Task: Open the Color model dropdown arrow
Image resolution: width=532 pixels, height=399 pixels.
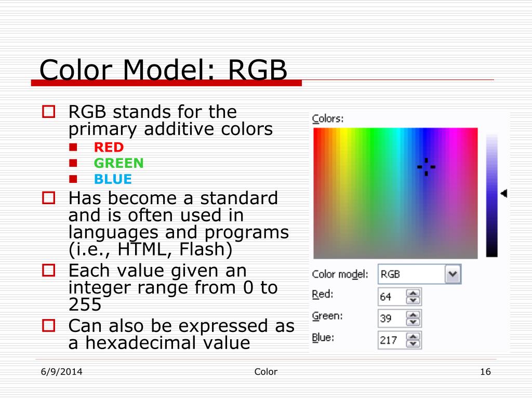Action: (x=453, y=274)
